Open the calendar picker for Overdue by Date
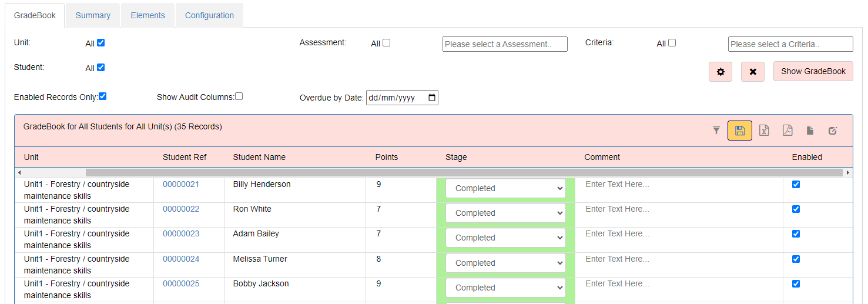The height and width of the screenshot is (304, 868). pyautogui.click(x=432, y=98)
